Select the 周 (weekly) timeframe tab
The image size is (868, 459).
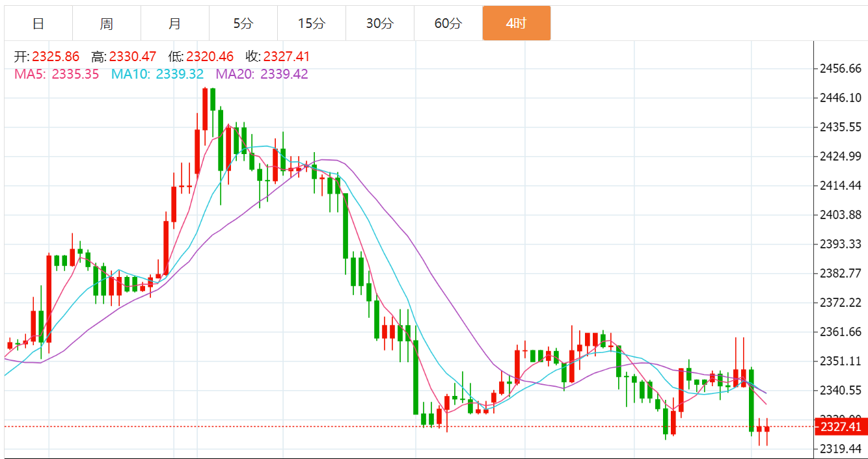click(107, 24)
